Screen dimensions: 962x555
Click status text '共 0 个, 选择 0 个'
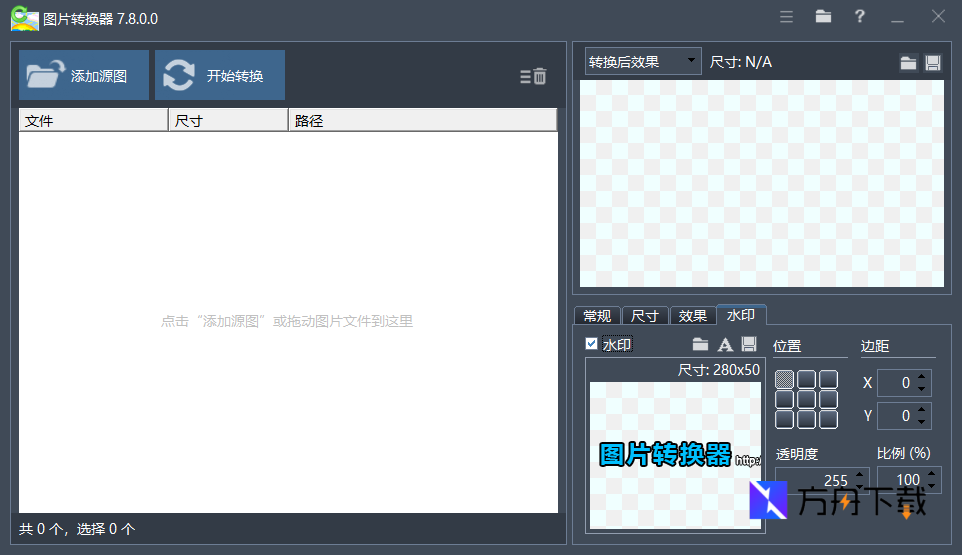tap(77, 529)
